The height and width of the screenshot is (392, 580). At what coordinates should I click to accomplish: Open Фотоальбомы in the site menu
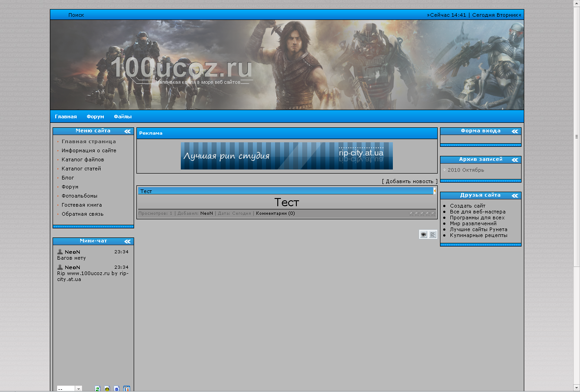click(80, 196)
